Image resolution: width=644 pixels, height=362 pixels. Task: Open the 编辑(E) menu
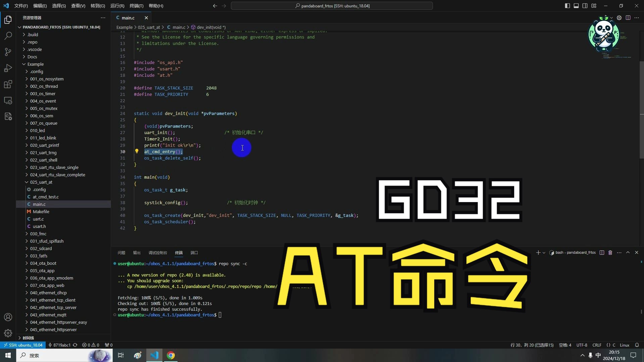point(40,6)
